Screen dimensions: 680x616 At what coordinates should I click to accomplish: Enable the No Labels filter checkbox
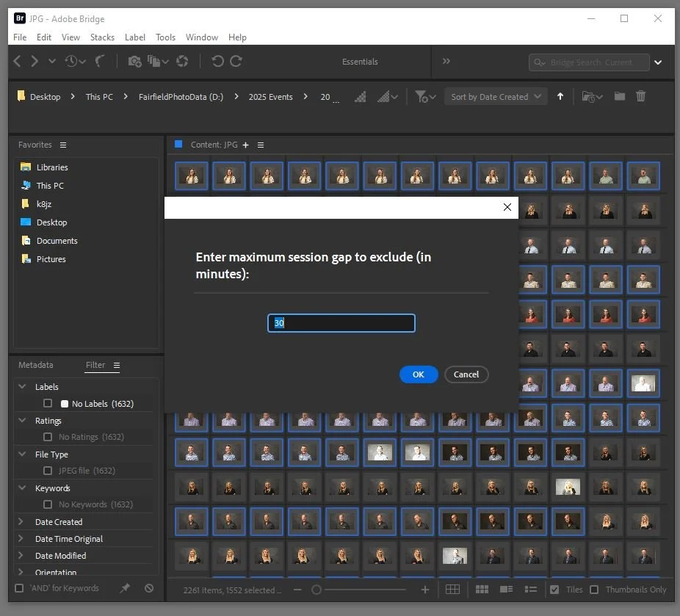pyautogui.click(x=48, y=403)
